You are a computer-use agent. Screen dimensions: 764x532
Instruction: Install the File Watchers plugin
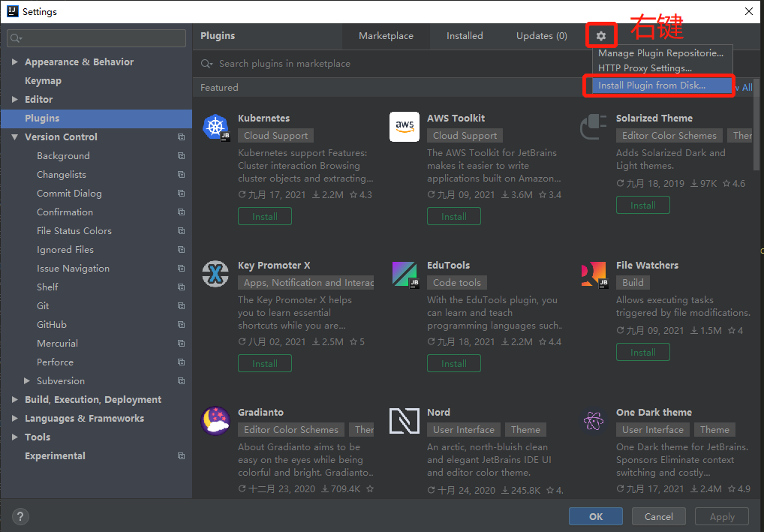click(643, 352)
